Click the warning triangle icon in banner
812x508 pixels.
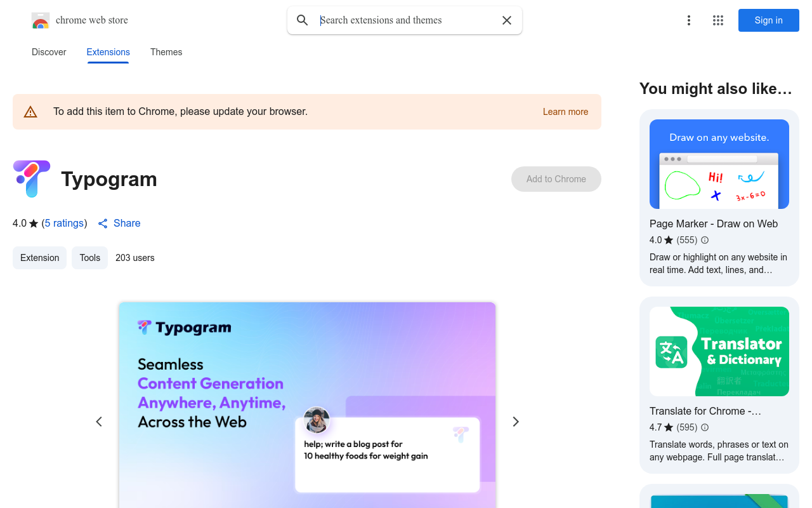[30, 112]
